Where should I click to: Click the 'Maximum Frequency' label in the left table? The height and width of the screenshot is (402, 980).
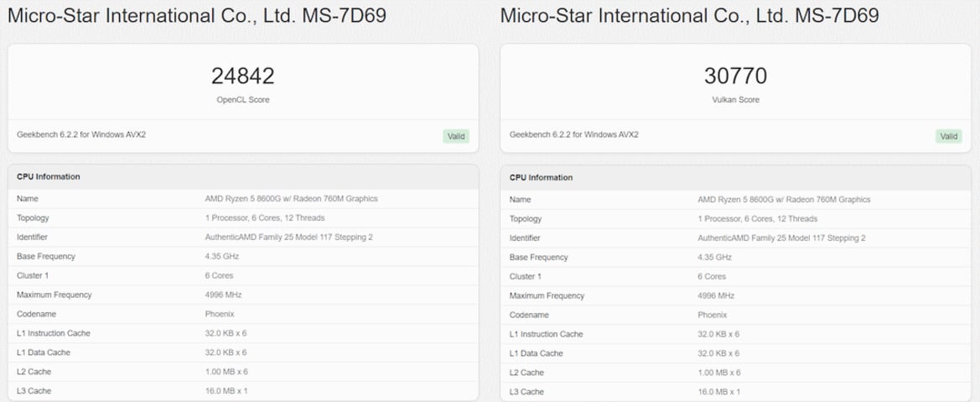pos(54,295)
